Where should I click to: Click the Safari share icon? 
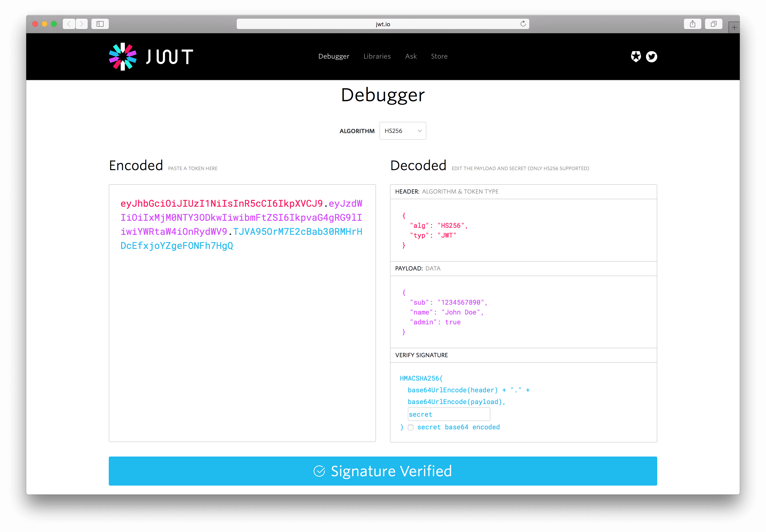pyautogui.click(x=692, y=24)
